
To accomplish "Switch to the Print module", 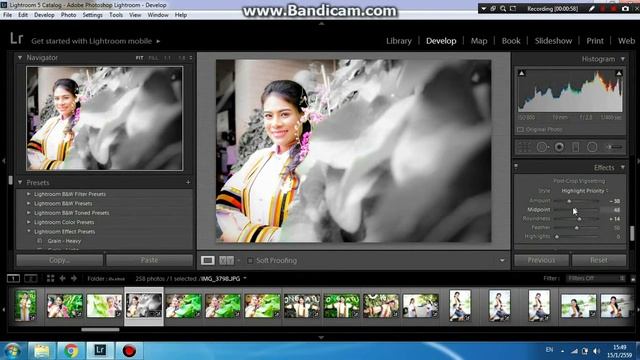I will tap(595, 41).
